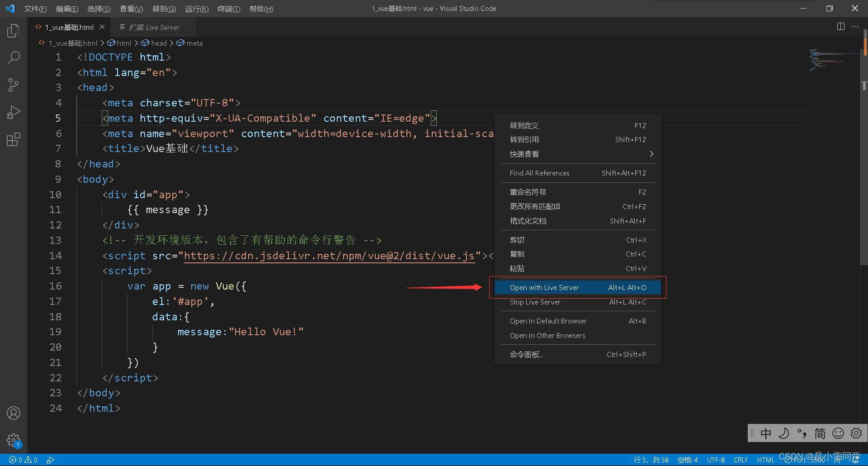
Task: Click 空格: 4 indentation setting
Action: (688, 460)
